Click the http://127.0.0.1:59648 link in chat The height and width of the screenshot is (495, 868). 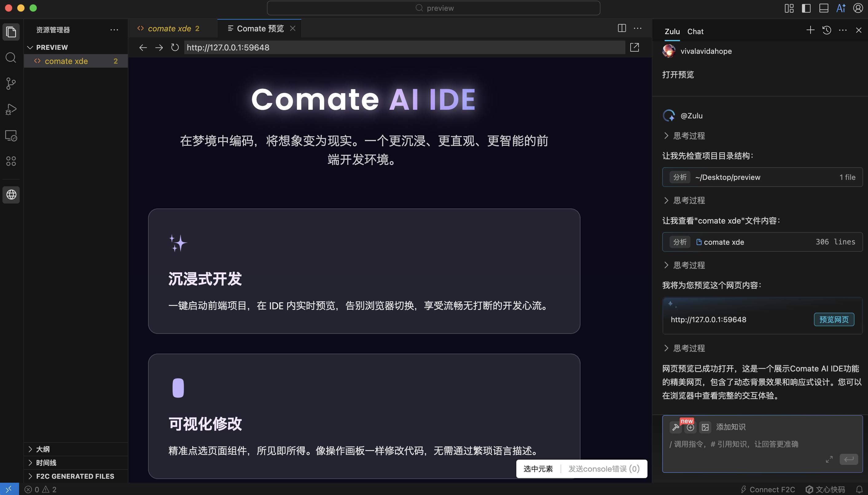(708, 319)
